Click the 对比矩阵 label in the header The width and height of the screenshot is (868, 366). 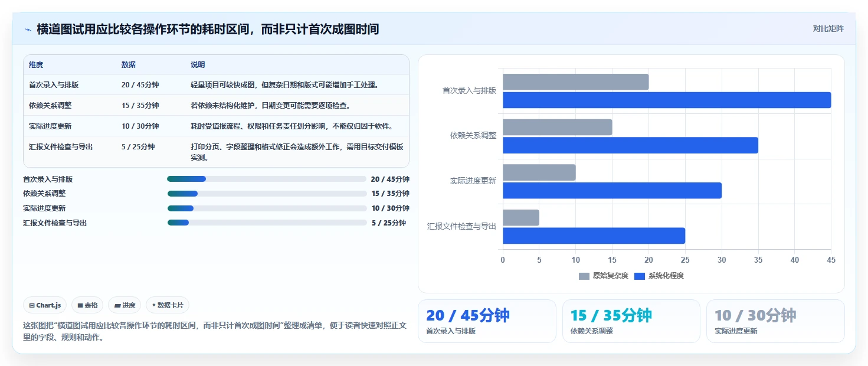click(x=828, y=28)
